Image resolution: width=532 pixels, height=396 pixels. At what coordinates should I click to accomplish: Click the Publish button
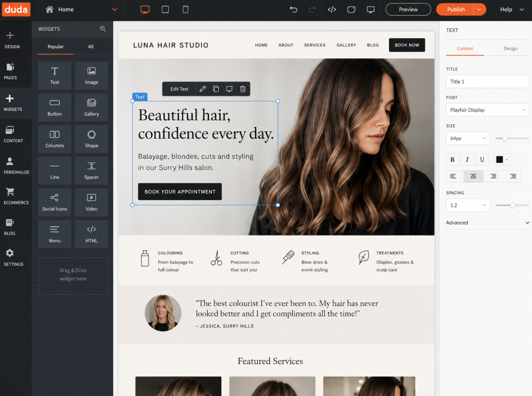tap(455, 10)
